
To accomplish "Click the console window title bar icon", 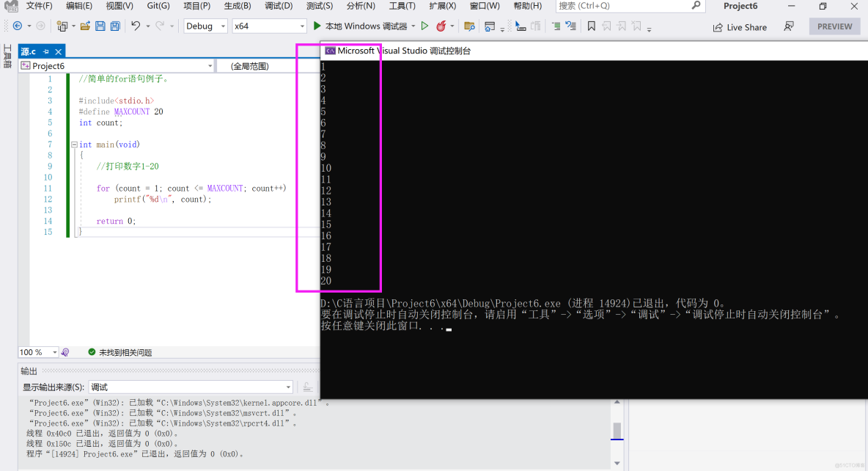I will 330,51.
